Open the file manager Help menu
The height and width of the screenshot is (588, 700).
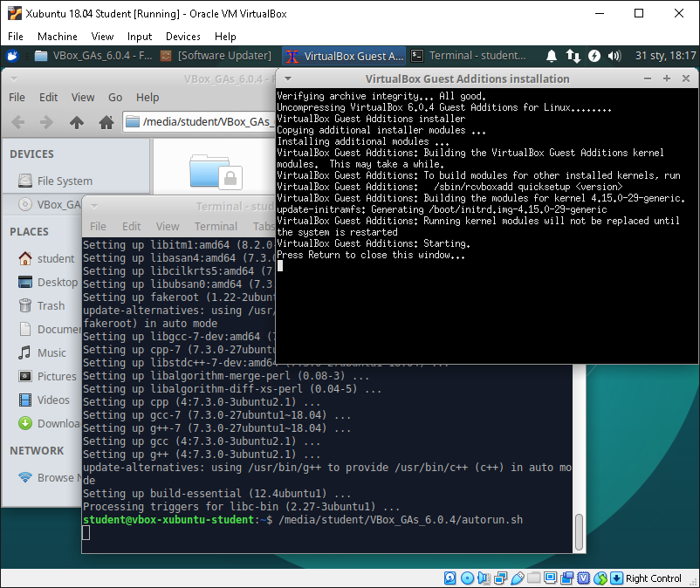[148, 97]
